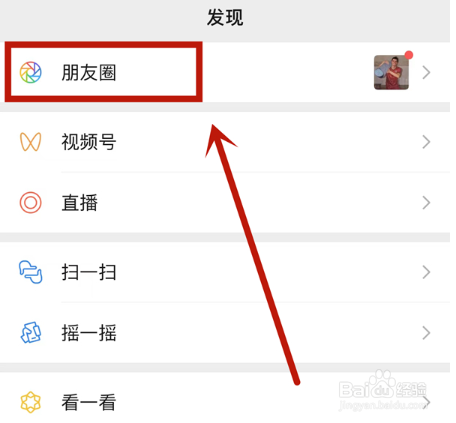
Task: Tap the yellow Top Stories hexagon icon
Action: 31,402
